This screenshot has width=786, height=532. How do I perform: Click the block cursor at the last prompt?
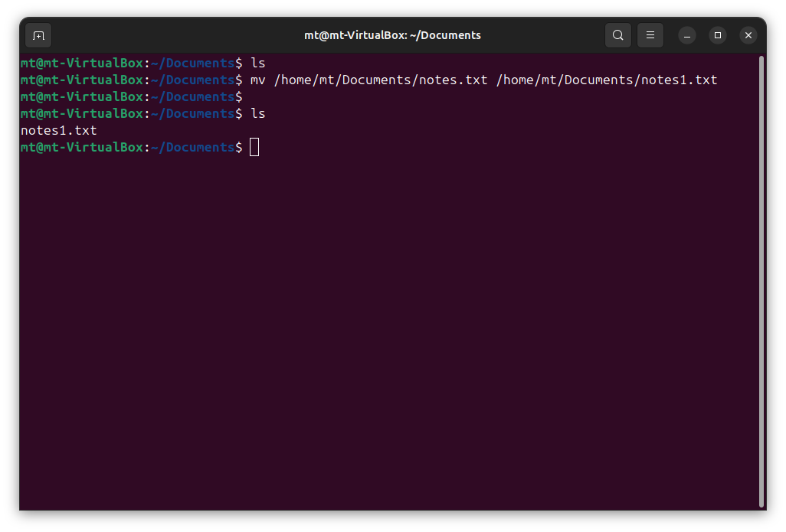(254, 147)
